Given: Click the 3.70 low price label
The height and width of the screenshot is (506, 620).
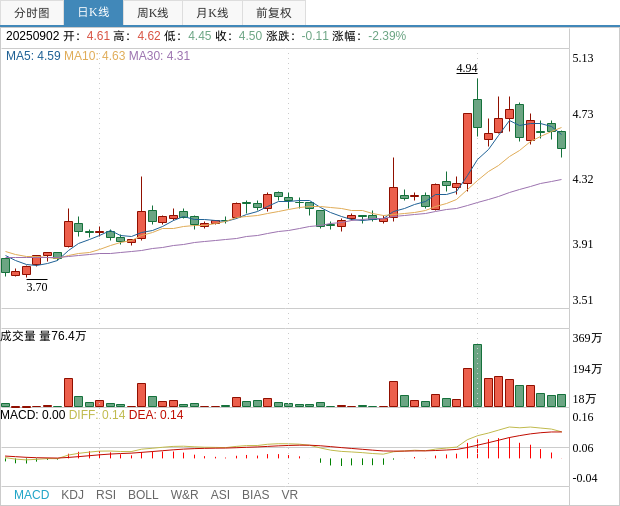Looking at the screenshot, I should 37,286.
